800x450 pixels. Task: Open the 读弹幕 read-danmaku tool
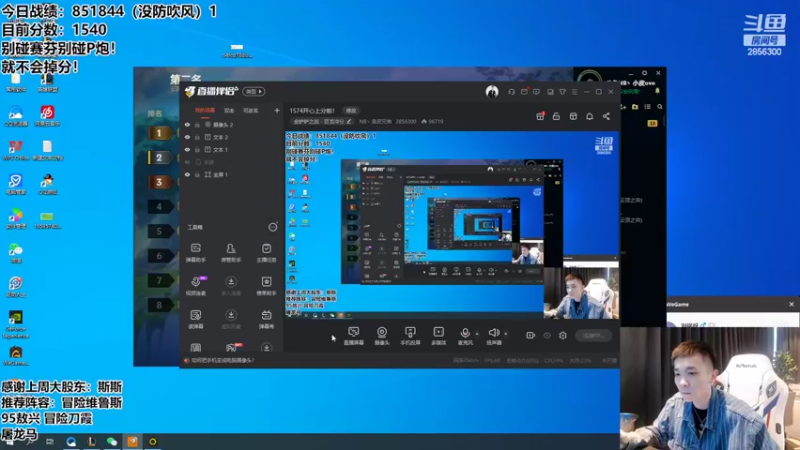(x=195, y=318)
